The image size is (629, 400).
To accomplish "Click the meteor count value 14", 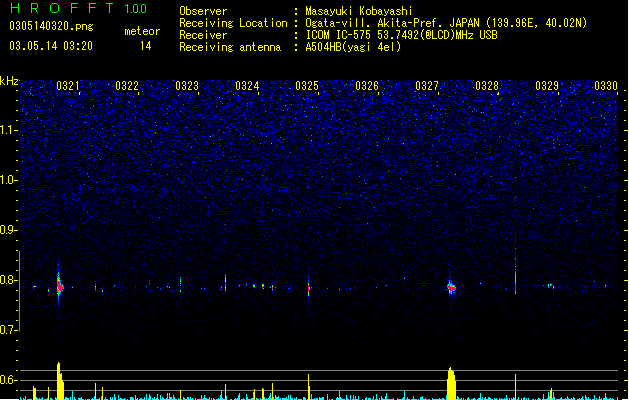I will click(146, 46).
